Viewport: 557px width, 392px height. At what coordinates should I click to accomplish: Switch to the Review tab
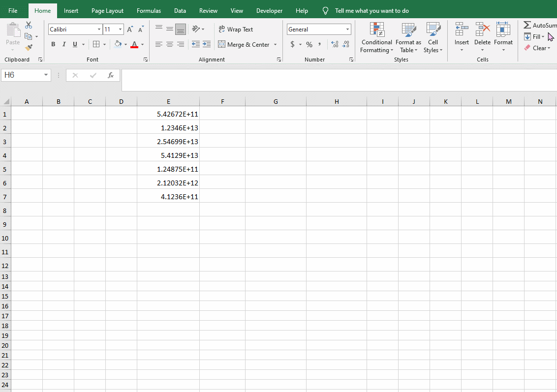[208, 11]
